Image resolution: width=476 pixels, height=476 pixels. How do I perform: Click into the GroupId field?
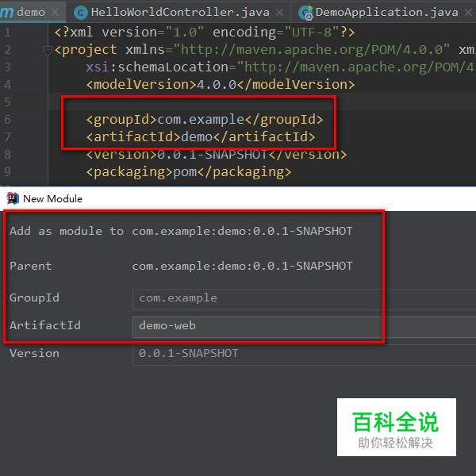click(304, 299)
